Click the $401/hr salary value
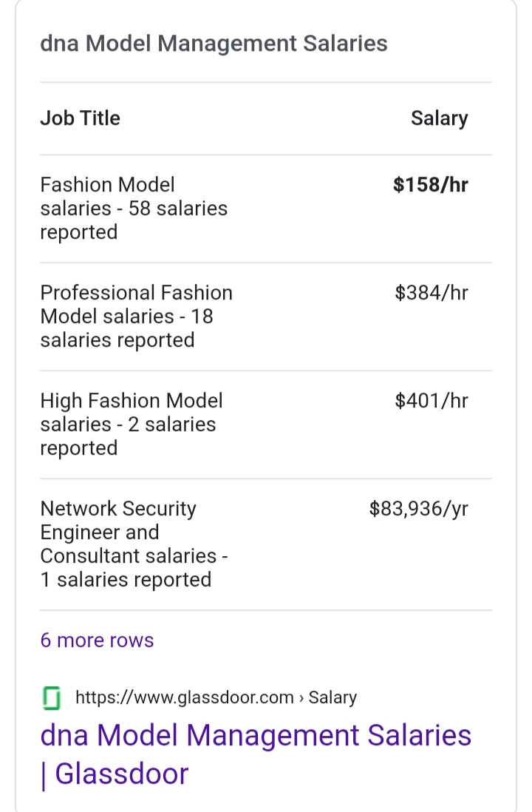 click(431, 401)
